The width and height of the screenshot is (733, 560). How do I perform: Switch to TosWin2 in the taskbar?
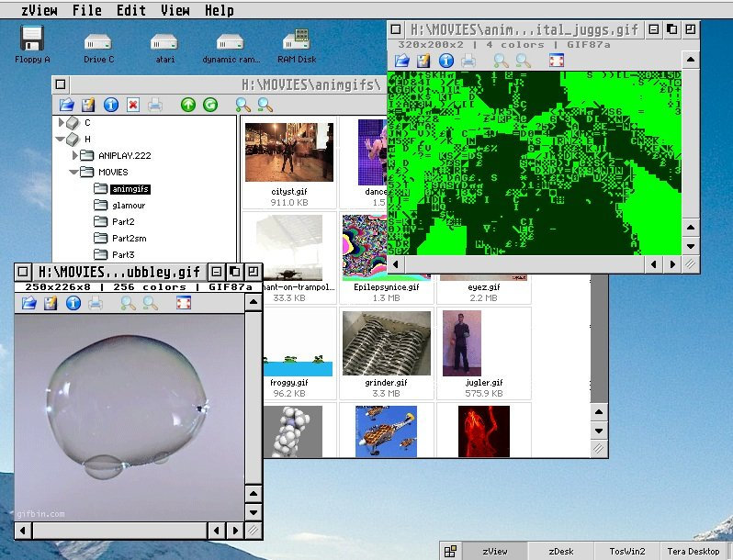(x=626, y=552)
